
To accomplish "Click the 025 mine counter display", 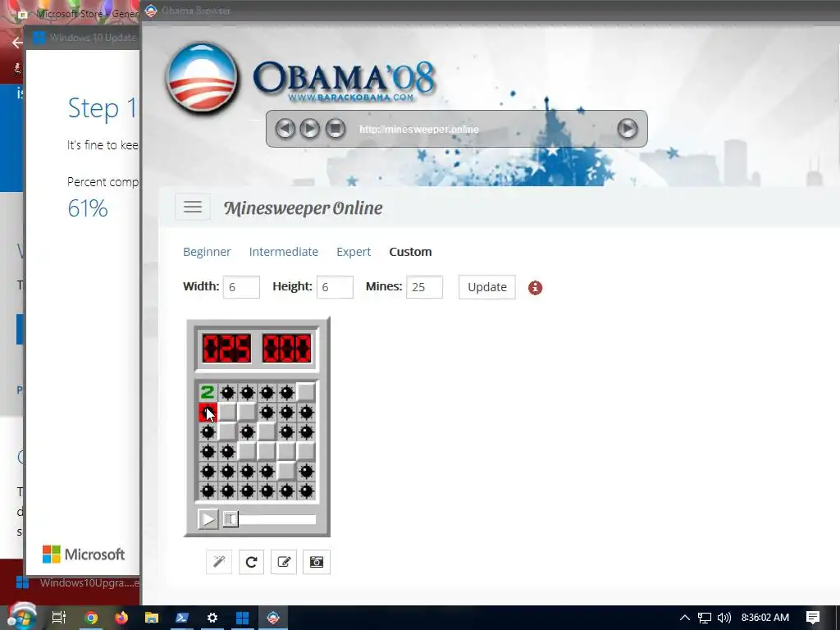I will [226, 348].
